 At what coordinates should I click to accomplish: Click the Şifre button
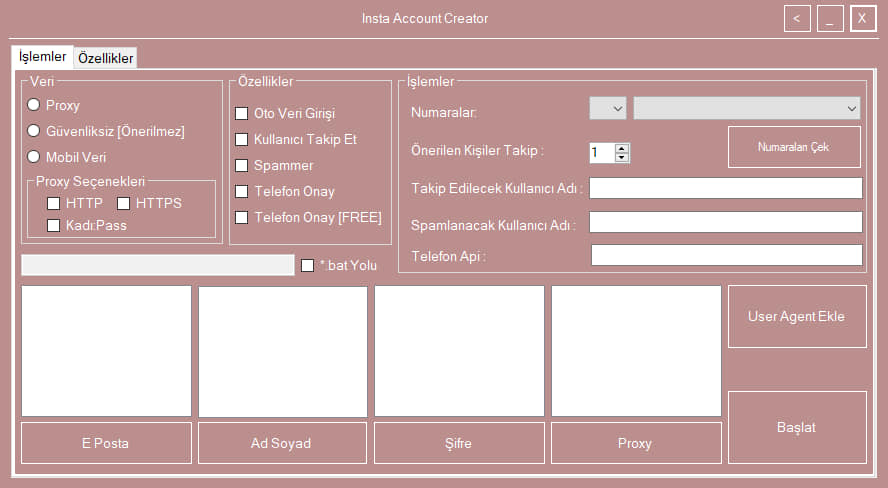(x=459, y=443)
